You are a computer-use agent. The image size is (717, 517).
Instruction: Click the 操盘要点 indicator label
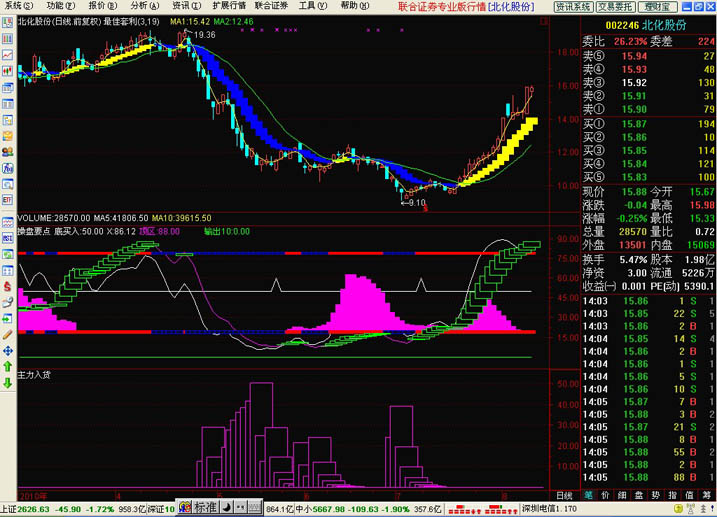[33, 231]
